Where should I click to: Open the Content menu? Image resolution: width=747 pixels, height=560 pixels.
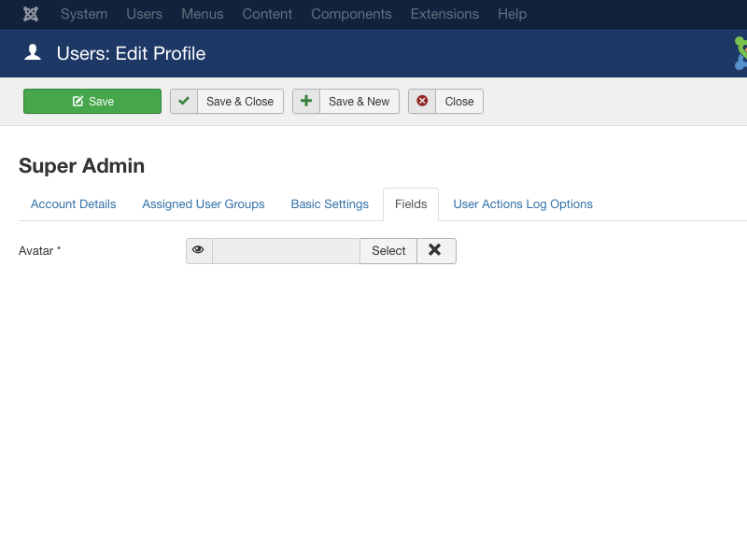point(267,14)
